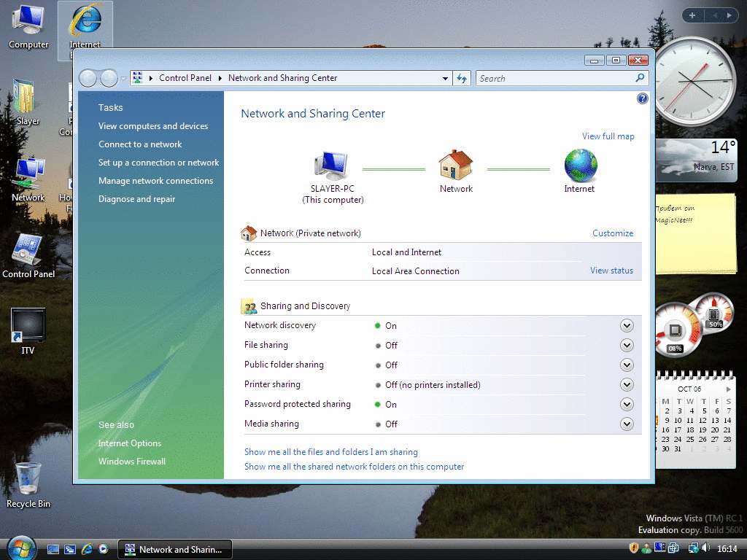
Task: Open the Network desktop icon
Action: 28,179
